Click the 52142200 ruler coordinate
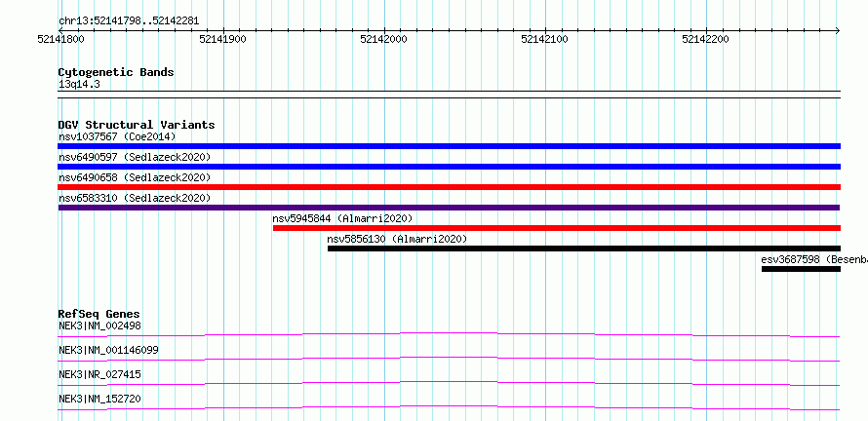 point(706,39)
